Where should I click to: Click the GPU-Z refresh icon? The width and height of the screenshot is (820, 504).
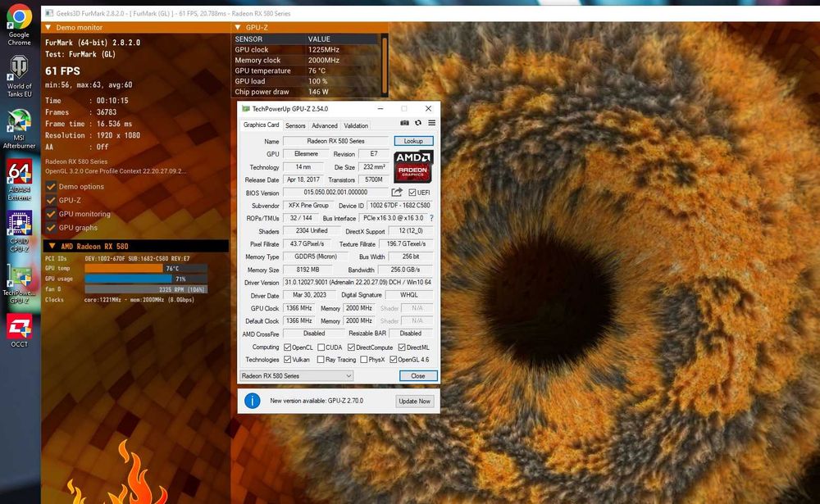click(x=418, y=123)
